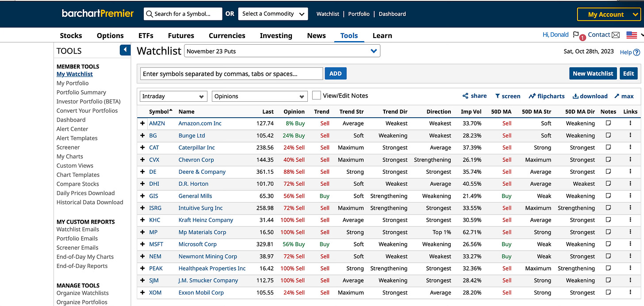
Task: Click the US flag country icon
Action: [x=632, y=35]
